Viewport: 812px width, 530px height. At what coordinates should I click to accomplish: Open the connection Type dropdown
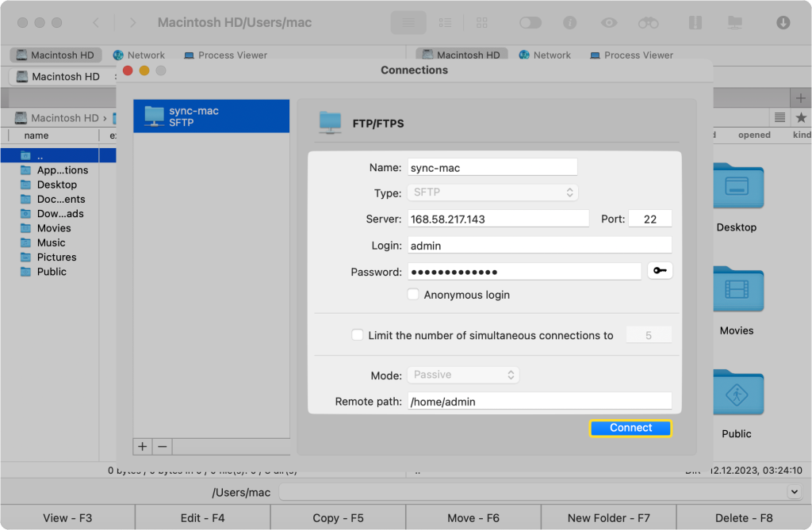point(492,192)
